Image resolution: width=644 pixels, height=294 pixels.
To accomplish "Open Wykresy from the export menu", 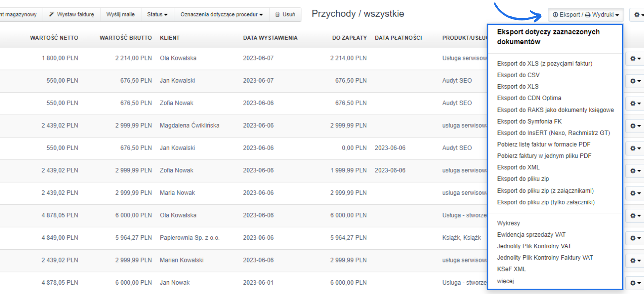I will click(508, 223).
